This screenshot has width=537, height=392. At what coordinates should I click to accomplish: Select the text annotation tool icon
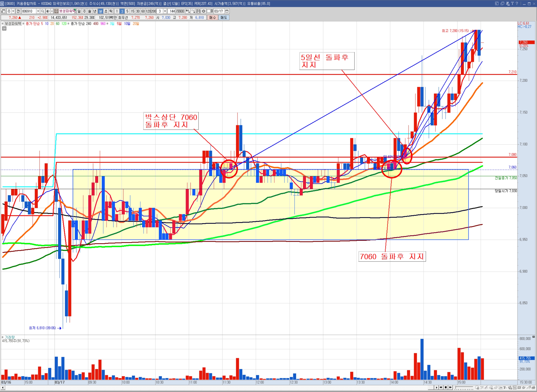point(505,387)
